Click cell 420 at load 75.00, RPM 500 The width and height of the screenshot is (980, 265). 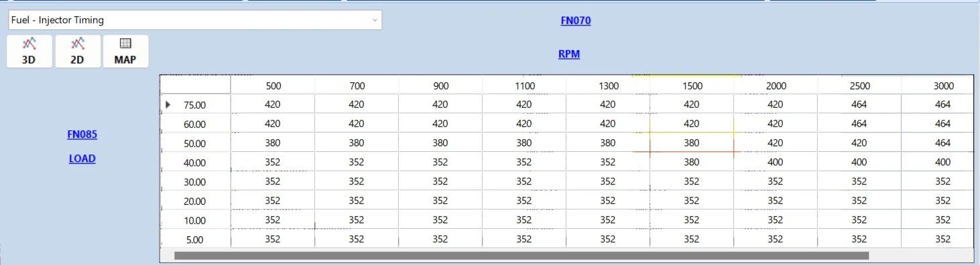pyautogui.click(x=273, y=104)
